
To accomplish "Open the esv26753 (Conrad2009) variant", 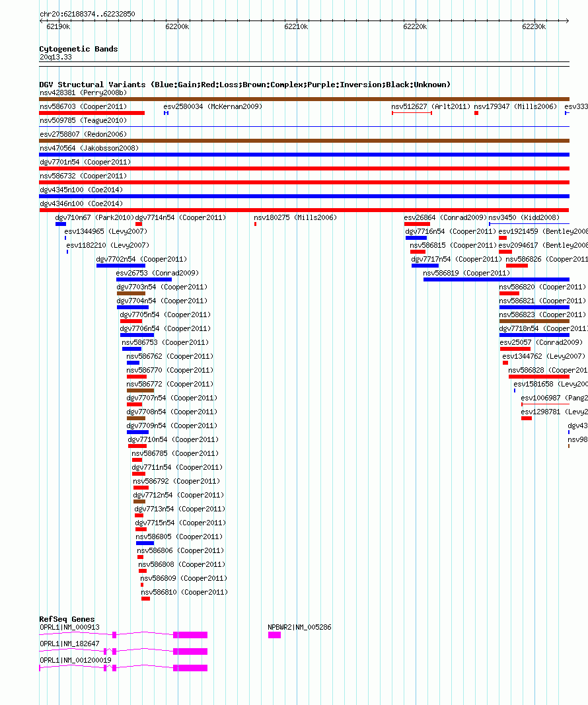I will coord(157,274).
